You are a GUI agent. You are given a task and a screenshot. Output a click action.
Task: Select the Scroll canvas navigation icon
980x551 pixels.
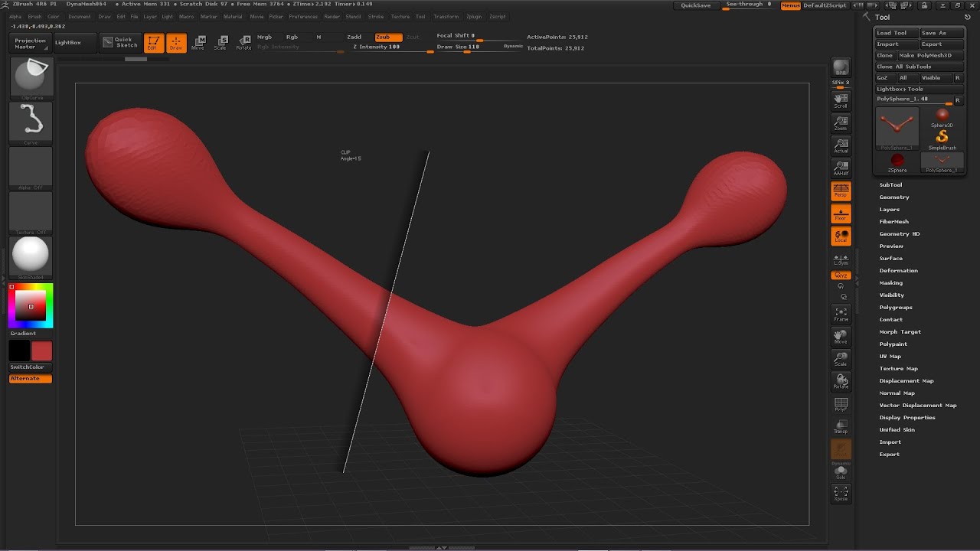[841, 100]
